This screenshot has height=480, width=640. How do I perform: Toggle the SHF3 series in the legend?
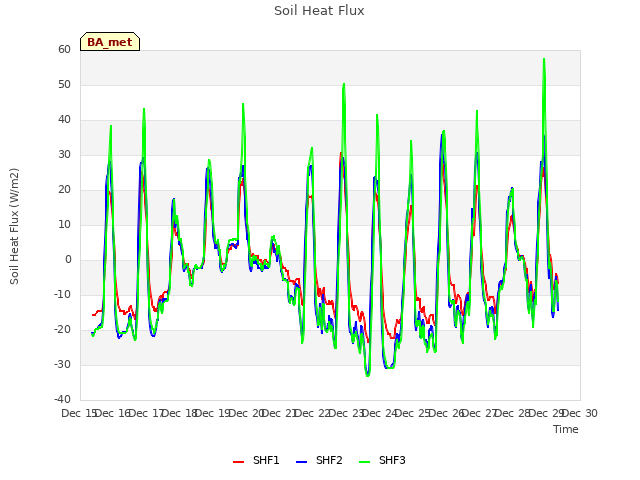click(x=382, y=460)
